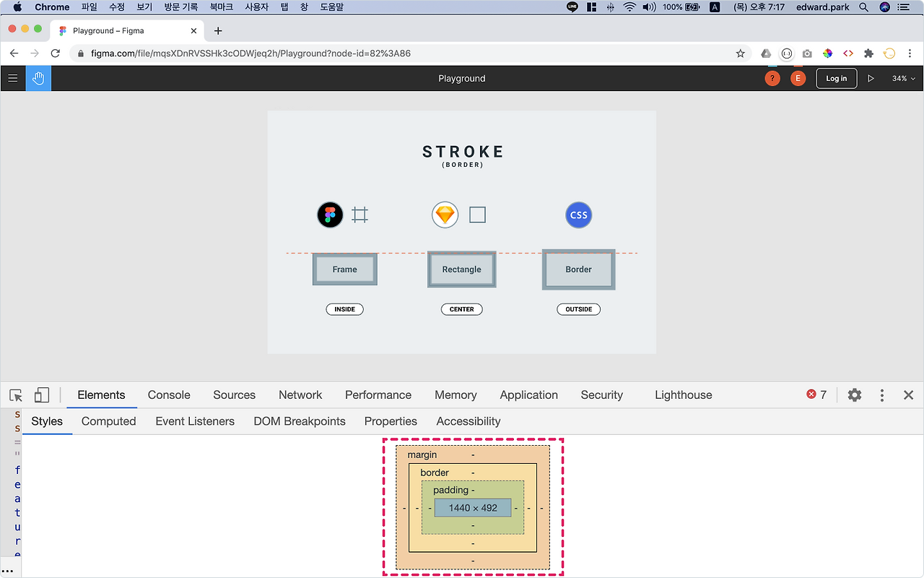This screenshot has width=924, height=578.
Task: Click the border label in box model
Action: pyautogui.click(x=435, y=473)
